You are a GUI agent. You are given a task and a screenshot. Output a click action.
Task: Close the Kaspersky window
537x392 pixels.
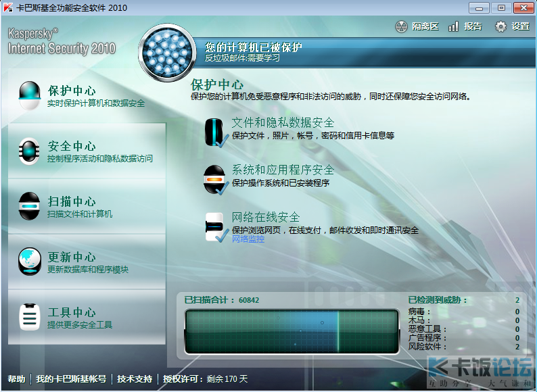(x=523, y=7)
